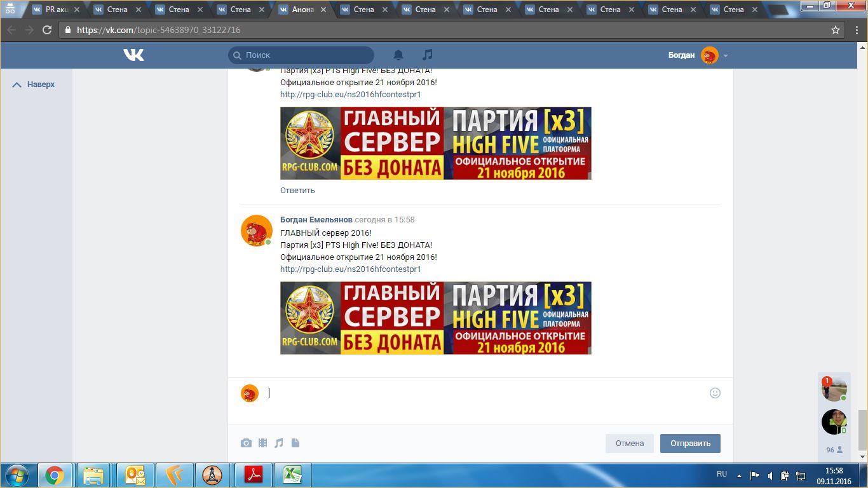Close the 'PR акц' browser tab

(76, 10)
